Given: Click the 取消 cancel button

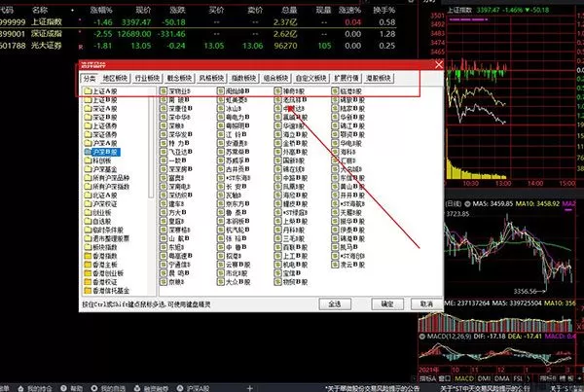Looking at the screenshot, I should (x=427, y=304).
